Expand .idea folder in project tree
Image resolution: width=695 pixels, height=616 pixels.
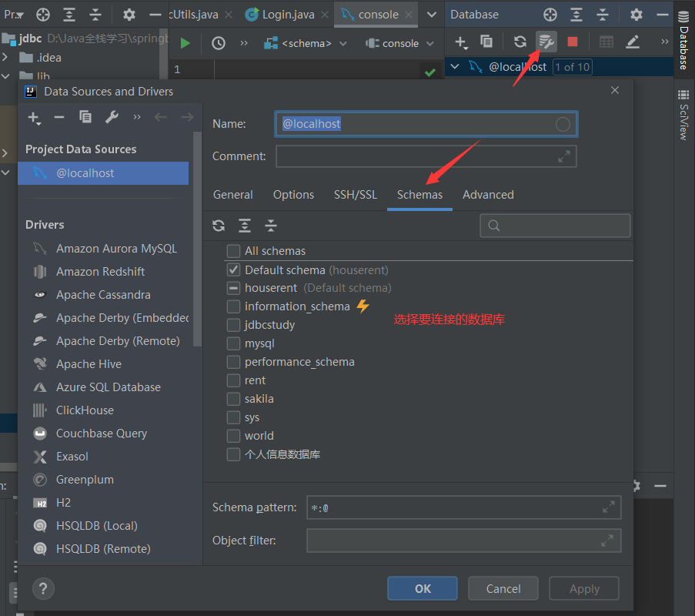(x=5, y=57)
